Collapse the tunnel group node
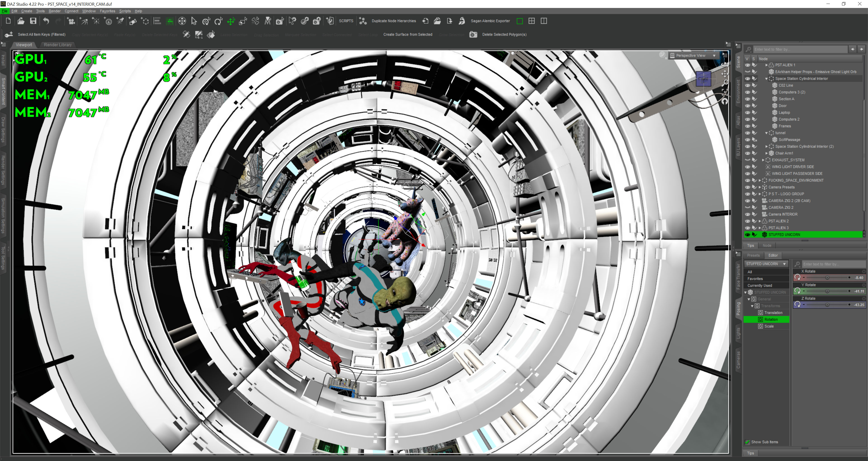 (766, 133)
